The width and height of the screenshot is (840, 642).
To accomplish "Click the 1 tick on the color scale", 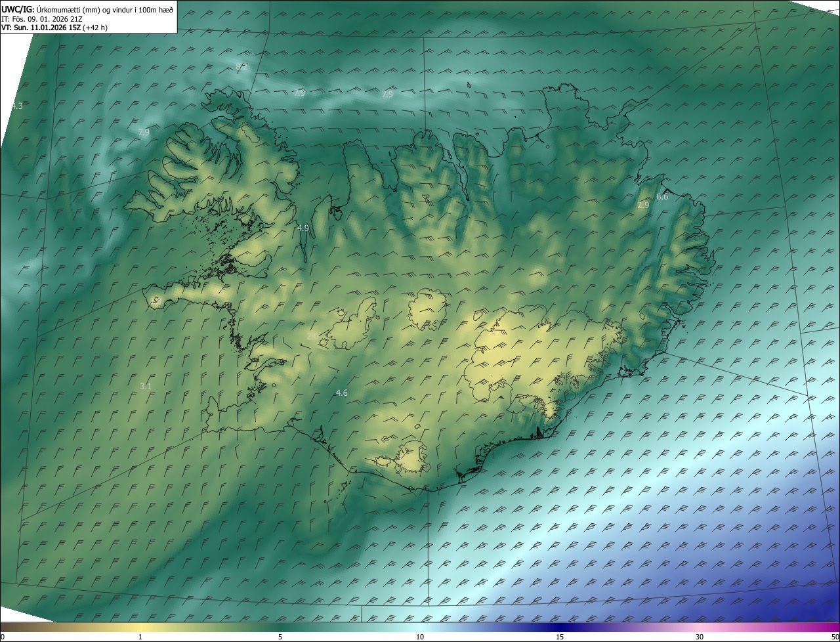I will [x=140, y=637].
